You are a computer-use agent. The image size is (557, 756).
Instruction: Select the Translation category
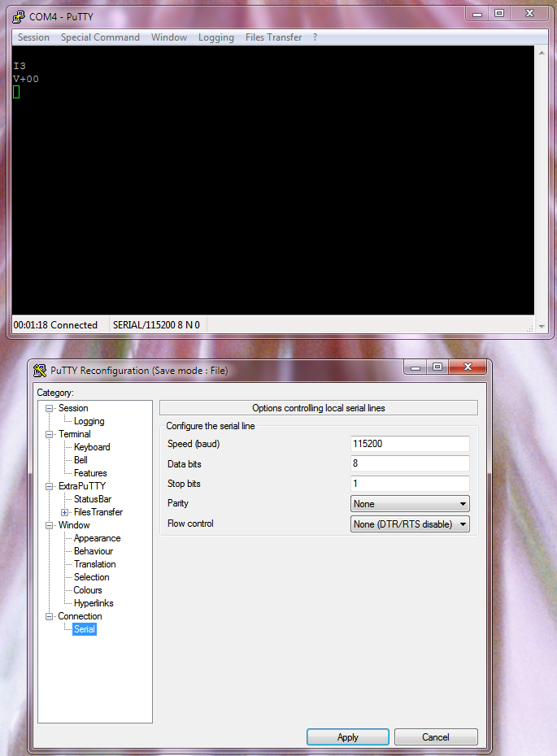94,564
